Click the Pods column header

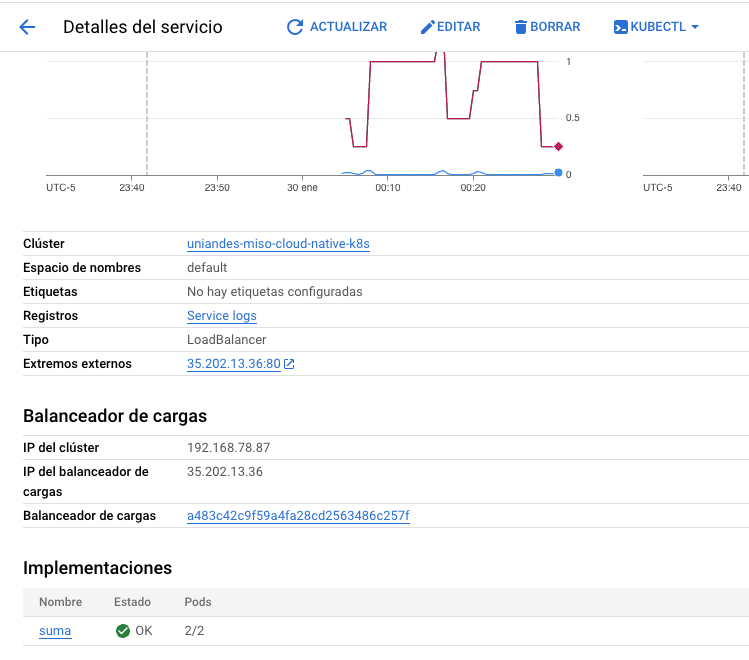[x=198, y=602]
